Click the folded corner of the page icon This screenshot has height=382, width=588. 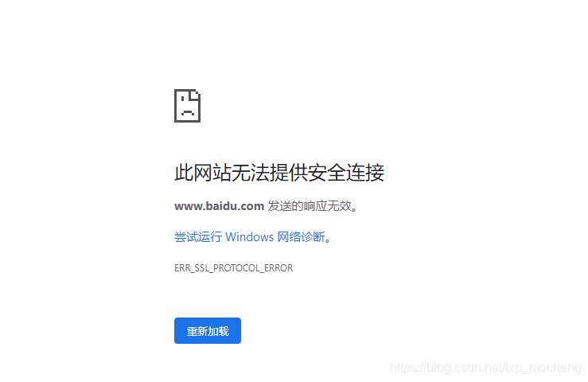pos(196,94)
